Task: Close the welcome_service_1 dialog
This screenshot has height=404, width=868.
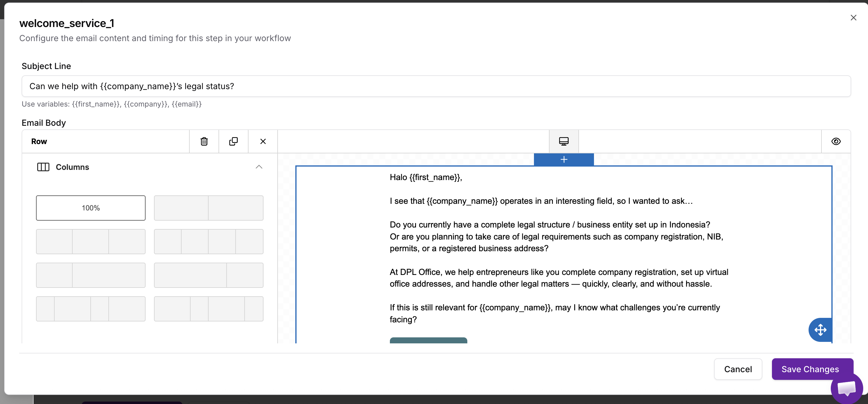Action: [853, 18]
